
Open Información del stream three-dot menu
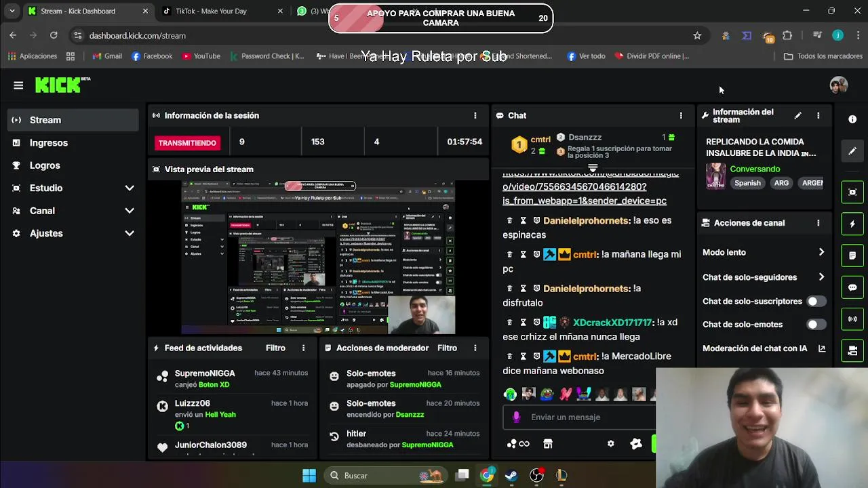[x=818, y=116]
